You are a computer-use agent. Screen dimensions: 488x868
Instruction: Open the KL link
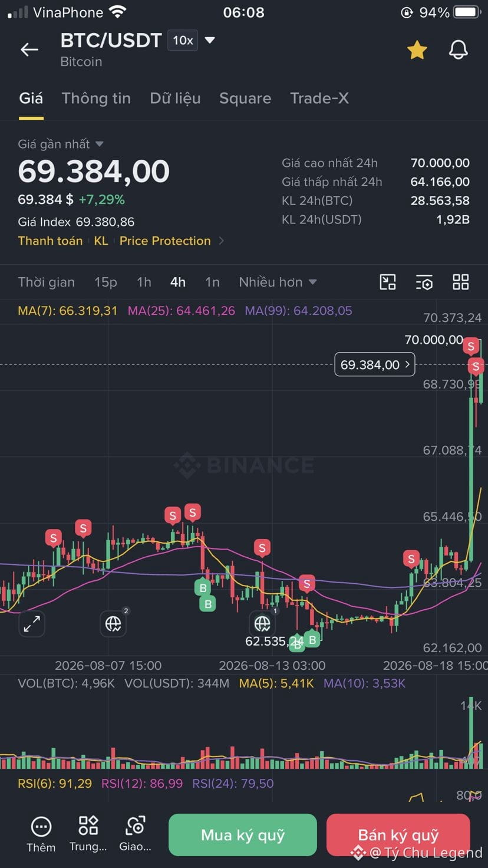101,241
